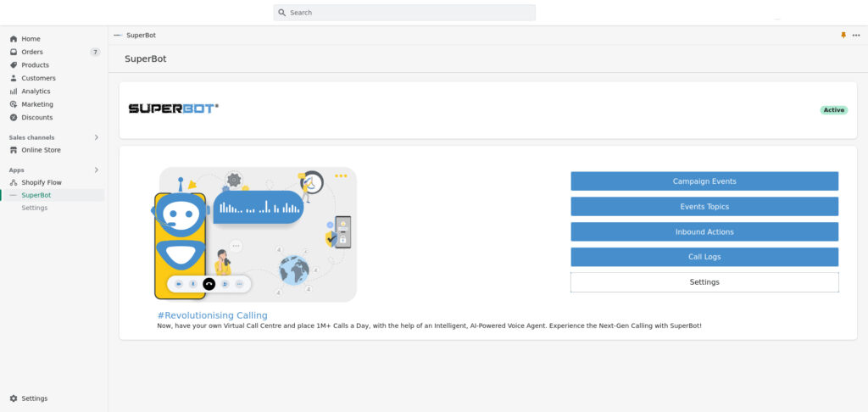Click the SuperBot logo image
Viewport: 868px width, 412px height.
click(174, 109)
